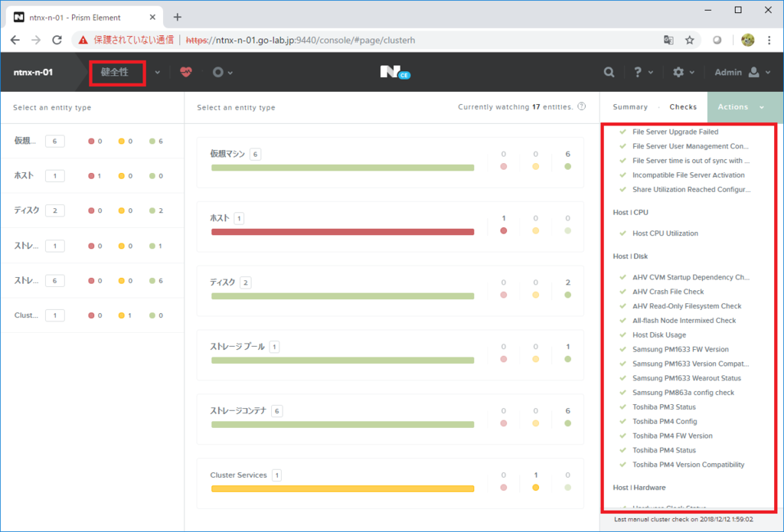Switch to the Checks tab
Image resolution: width=784 pixels, height=532 pixels.
tap(683, 107)
